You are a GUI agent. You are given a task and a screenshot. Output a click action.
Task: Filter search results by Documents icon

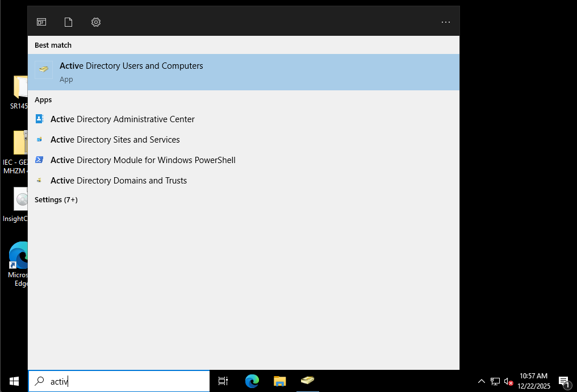point(69,22)
